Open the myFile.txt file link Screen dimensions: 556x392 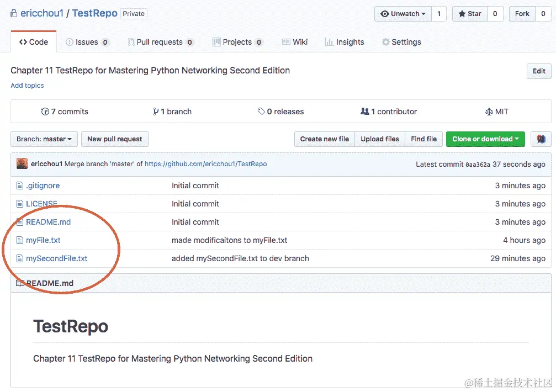tap(43, 240)
